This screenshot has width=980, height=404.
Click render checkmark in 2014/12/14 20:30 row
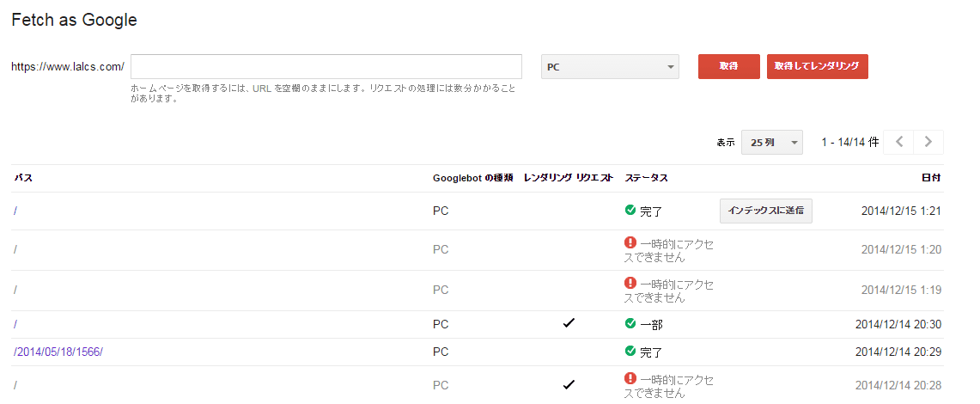[568, 323]
